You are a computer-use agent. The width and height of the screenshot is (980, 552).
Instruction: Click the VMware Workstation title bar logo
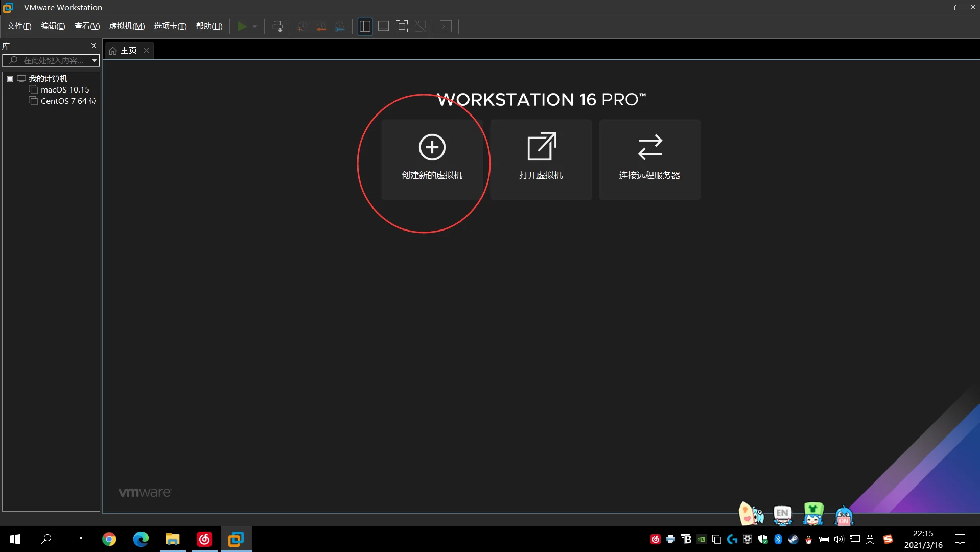[x=8, y=7]
